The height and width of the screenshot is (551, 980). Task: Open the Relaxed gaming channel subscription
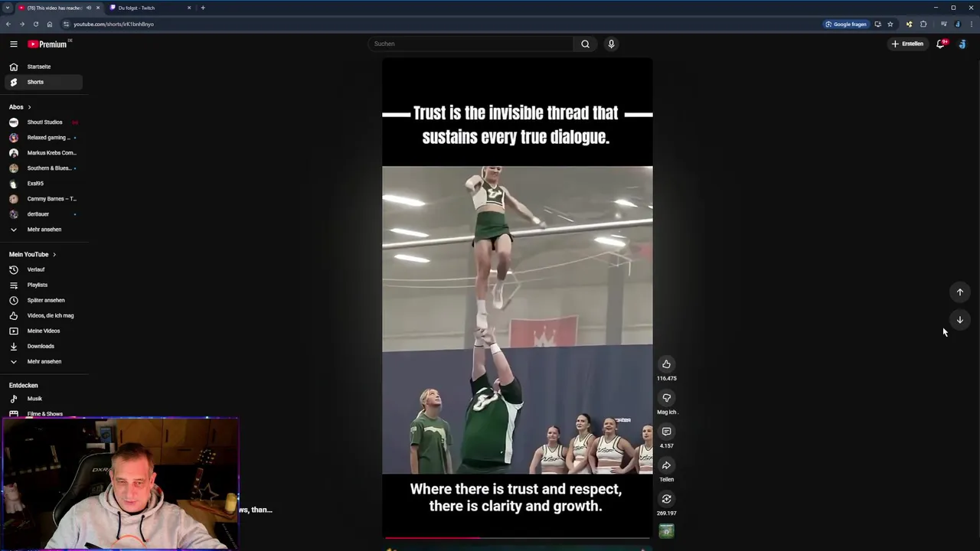(x=43, y=138)
